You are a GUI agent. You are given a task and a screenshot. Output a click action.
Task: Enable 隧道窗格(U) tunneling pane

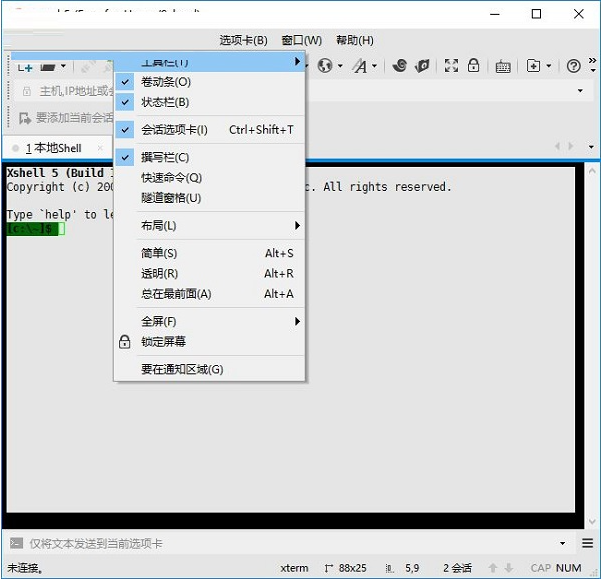pyautogui.click(x=209, y=198)
